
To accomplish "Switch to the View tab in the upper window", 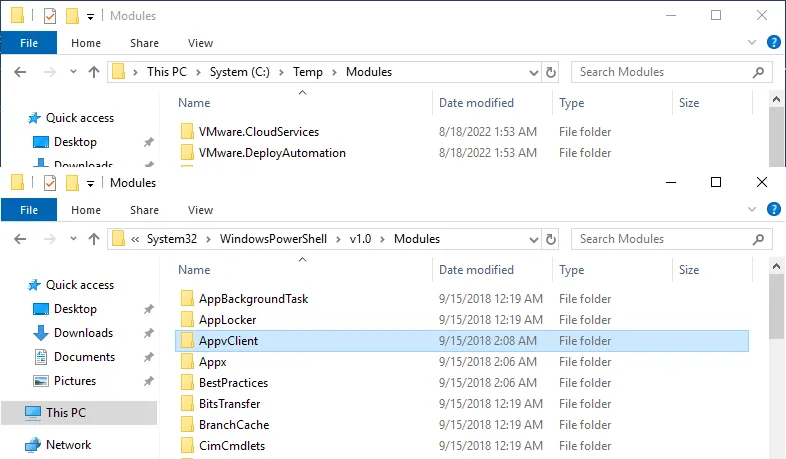I will coord(200,43).
